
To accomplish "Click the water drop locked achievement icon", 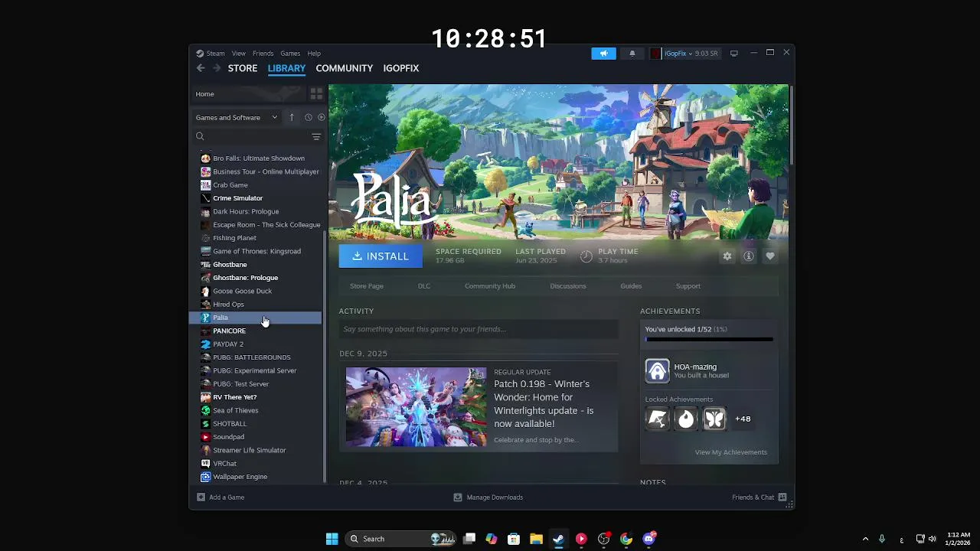I will [686, 419].
